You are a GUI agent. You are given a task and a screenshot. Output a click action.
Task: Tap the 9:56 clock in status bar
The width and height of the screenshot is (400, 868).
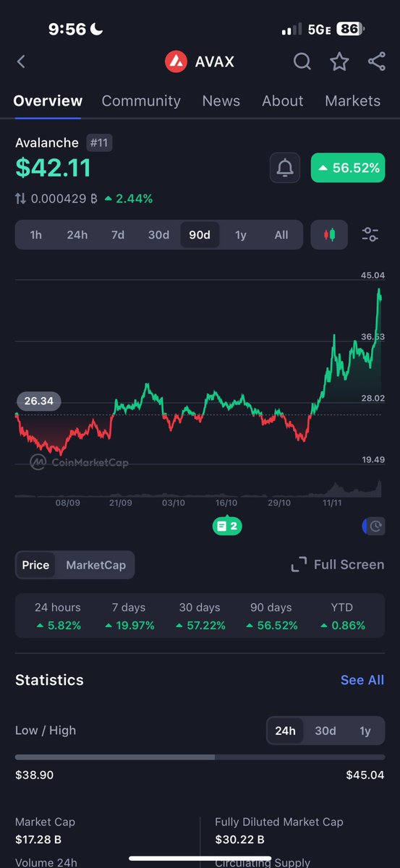click(67, 30)
